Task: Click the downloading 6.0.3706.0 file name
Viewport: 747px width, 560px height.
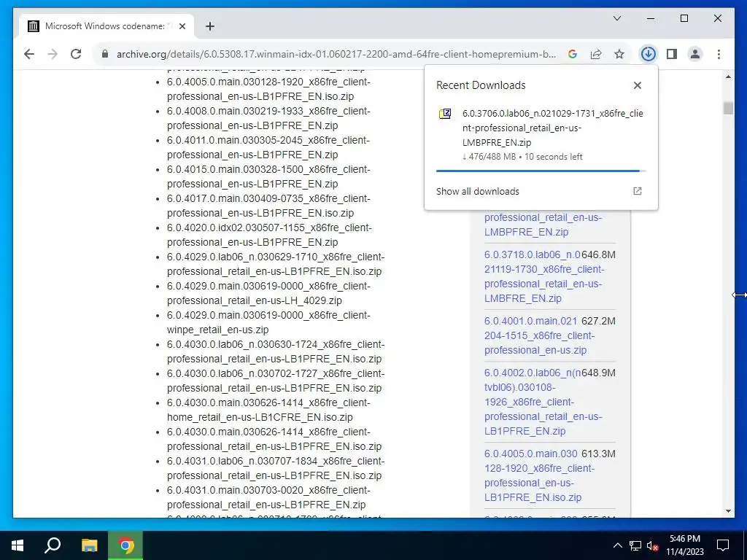Action: click(553, 128)
